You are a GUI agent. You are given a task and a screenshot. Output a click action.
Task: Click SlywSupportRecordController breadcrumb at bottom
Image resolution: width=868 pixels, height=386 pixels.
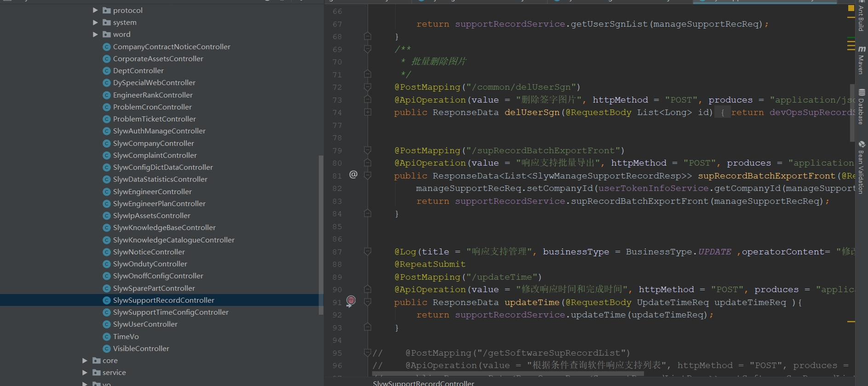click(x=424, y=383)
